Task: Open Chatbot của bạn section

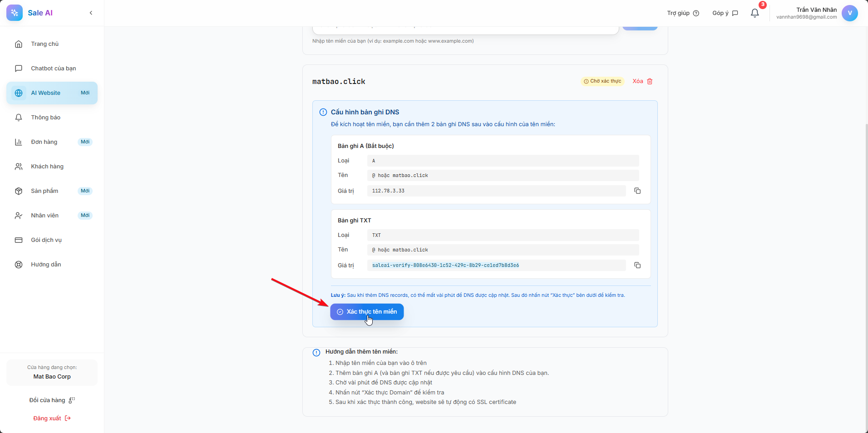Action: (53, 69)
